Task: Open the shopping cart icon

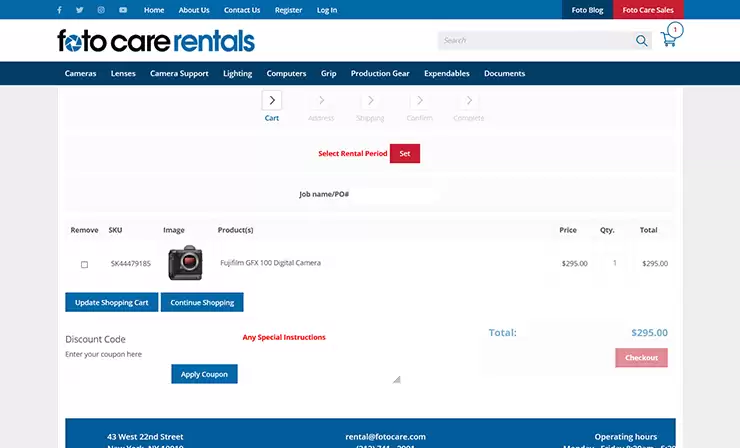Action: (x=668, y=39)
